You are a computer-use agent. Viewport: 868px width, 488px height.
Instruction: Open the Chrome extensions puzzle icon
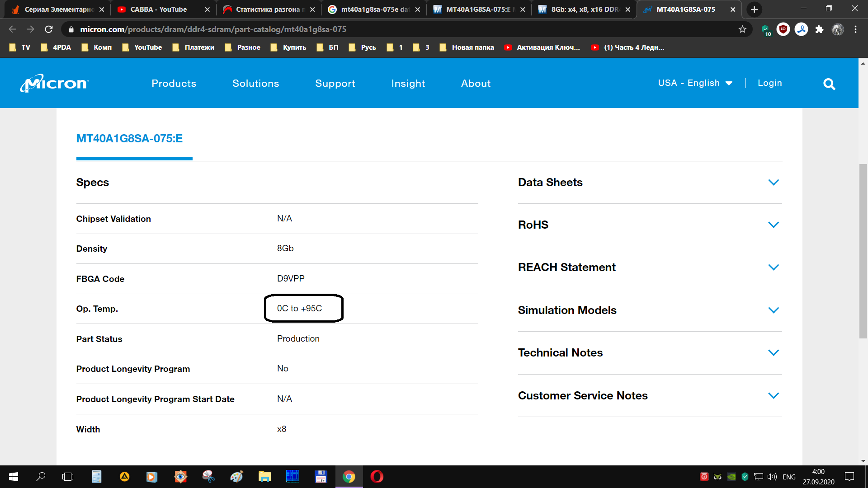coord(819,29)
